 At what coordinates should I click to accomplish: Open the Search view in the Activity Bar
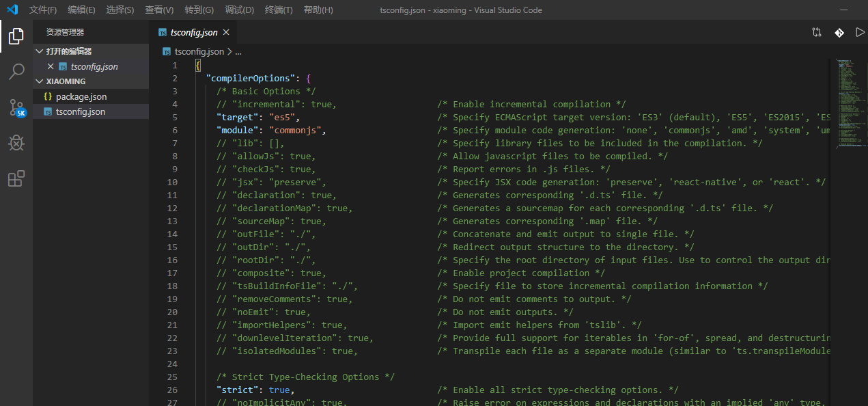pyautogui.click(x=16, y=71)
